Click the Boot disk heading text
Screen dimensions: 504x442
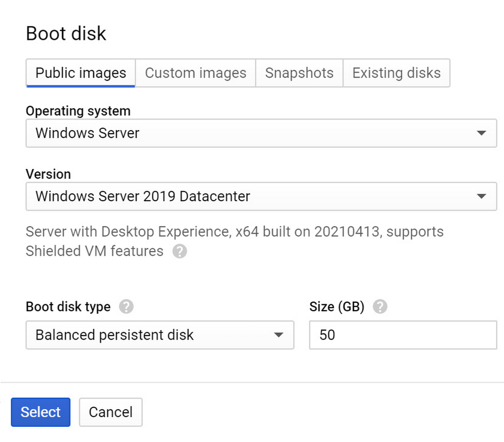(66, 33)
